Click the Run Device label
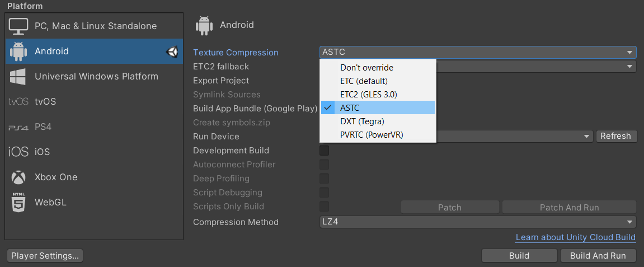The width and height of the screenshot is (644, 267). click(x=217, y=137)
